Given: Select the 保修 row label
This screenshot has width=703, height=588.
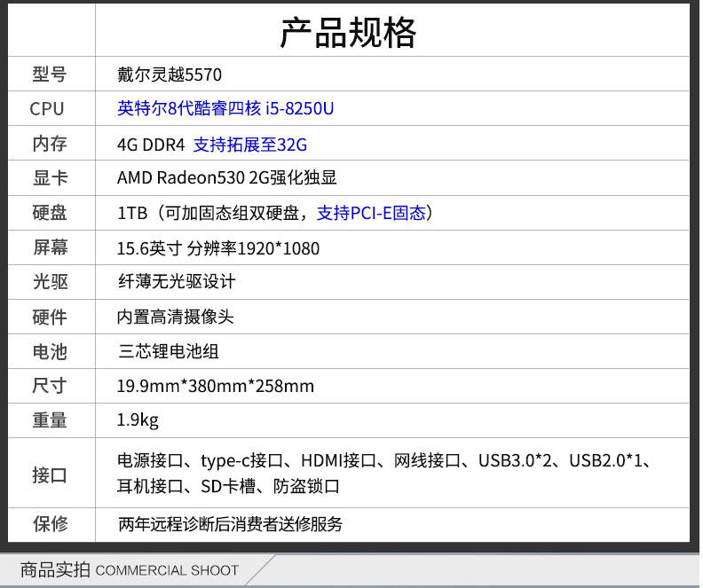Looking at the screenshot, I should click(50, 523).
